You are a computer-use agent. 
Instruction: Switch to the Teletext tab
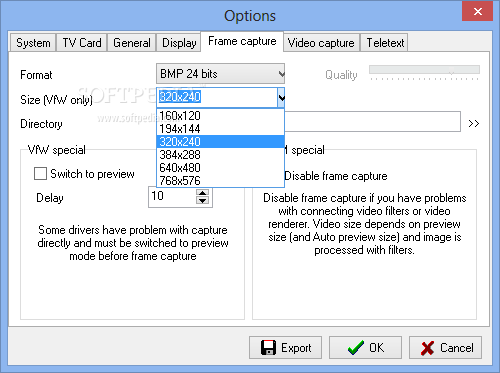click(385, 43)
